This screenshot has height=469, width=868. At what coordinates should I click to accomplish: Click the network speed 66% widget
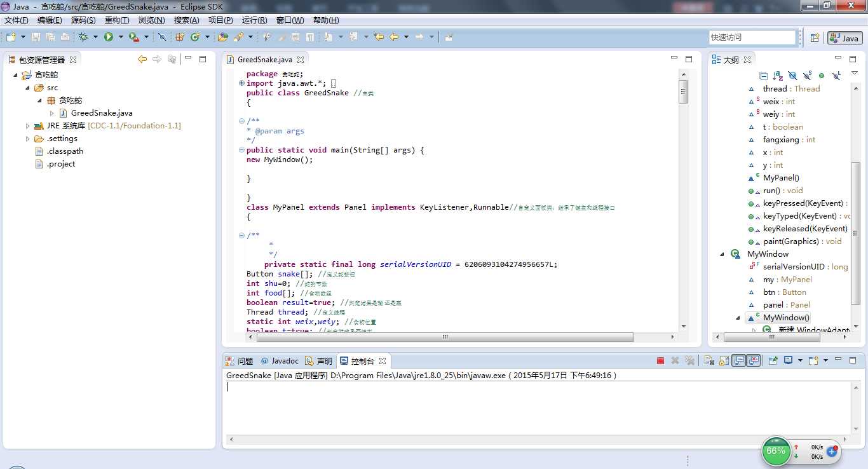pyautogui.click(x=776, y=451)
